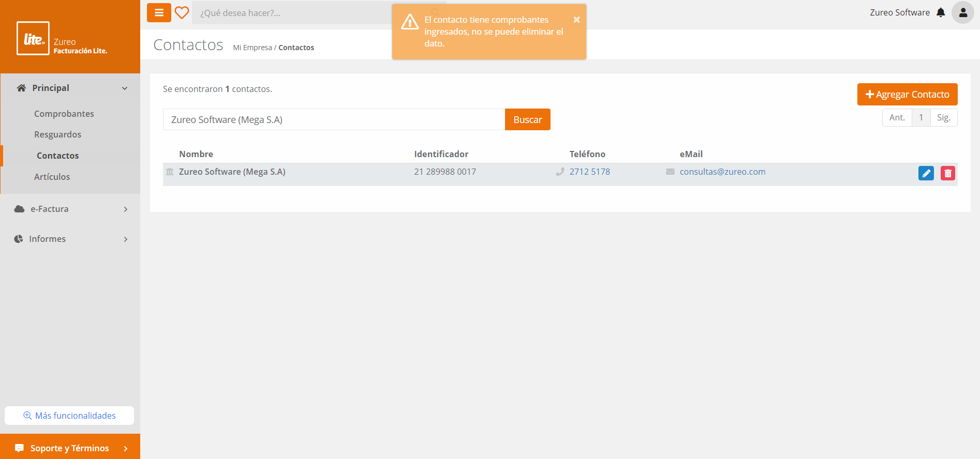Expand the e-Factura menu
The image size is (980, 459).
tap(126, 209)
